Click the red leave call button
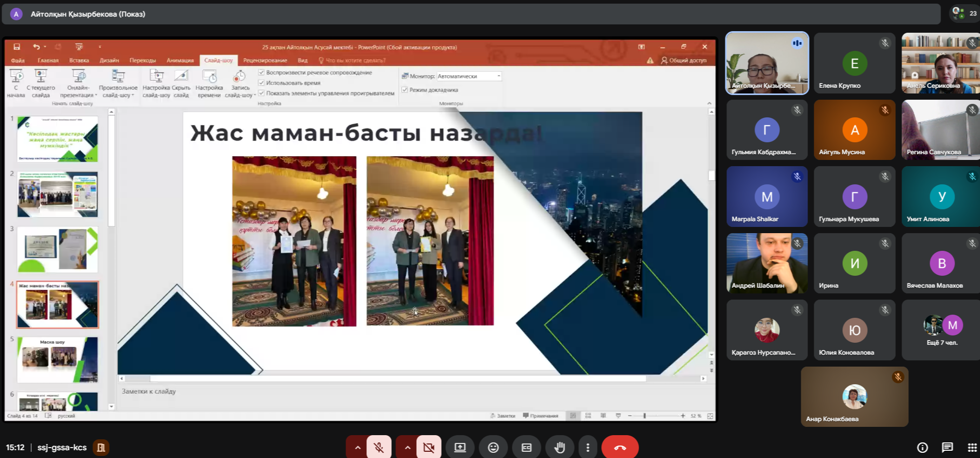The image size is (980, 458). tap(619, 448)
